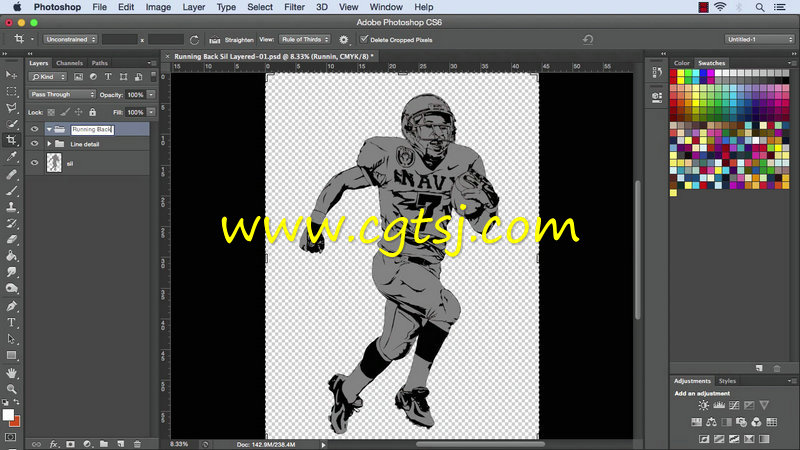Screen dimensions: 800x450
Task: Select the Lasso tool
Action: coord(11,108)
